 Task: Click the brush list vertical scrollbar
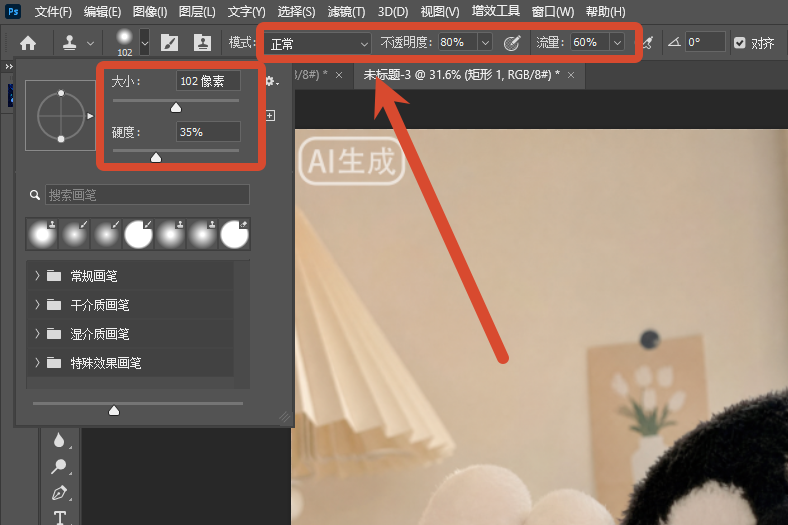242,324
